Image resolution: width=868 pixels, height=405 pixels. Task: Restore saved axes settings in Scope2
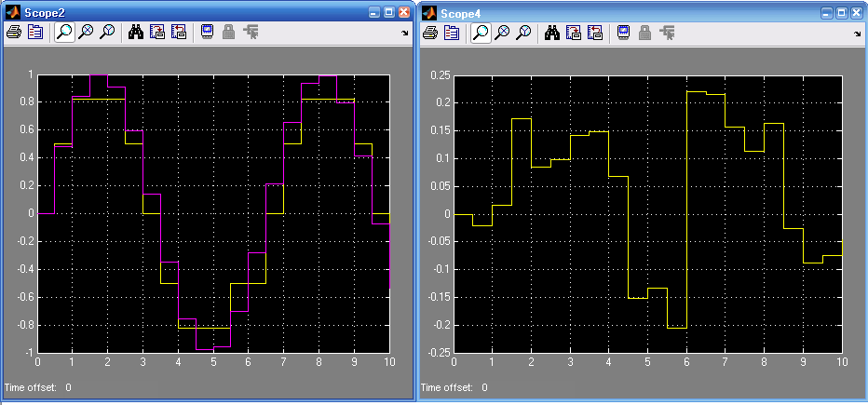pyautogui.click(x=179, y=33)
